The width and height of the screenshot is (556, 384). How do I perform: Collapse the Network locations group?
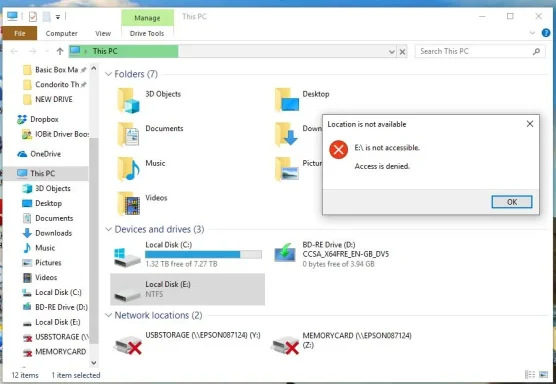coord(108,315)
